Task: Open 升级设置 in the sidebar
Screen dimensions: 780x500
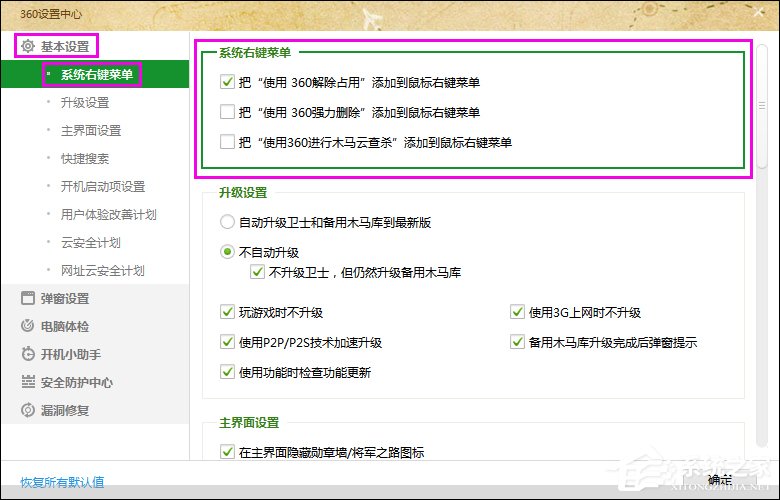Action: point(85,102)
